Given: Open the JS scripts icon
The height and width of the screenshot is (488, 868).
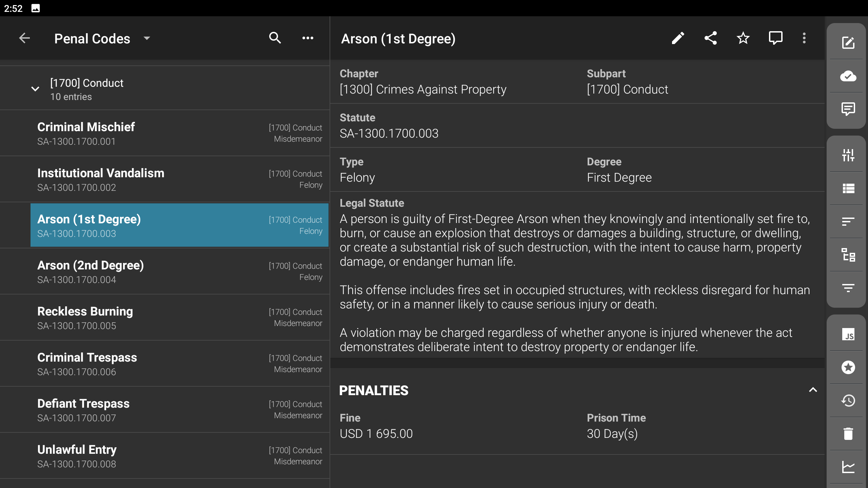Looking at the screenshot, I should [848, 334].
